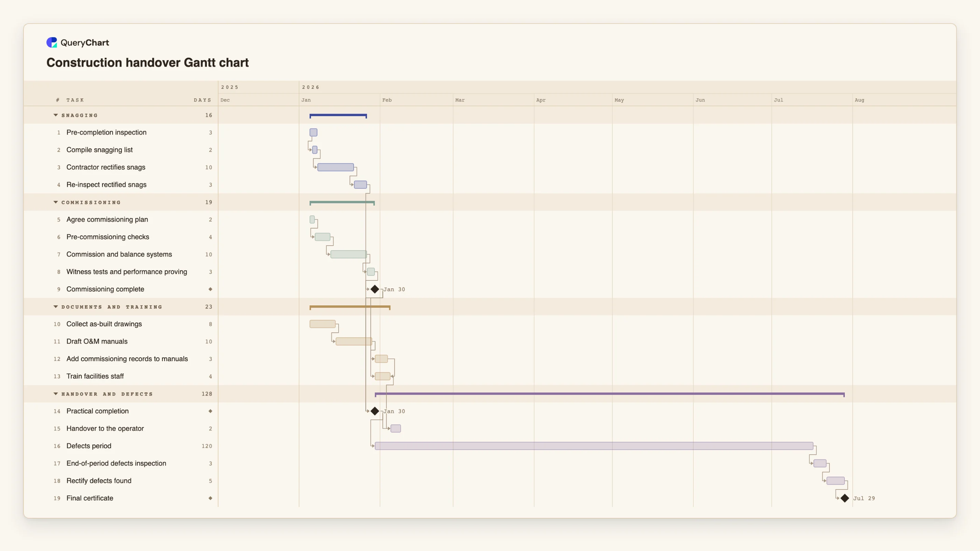Click the blue Snagging summary bar

[x=338, y=115]
